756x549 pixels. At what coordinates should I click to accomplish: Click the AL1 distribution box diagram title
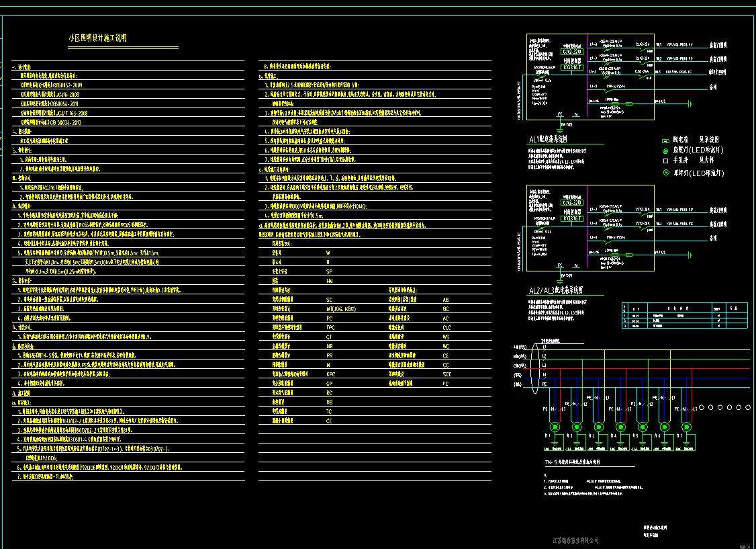tap(548, 139)
